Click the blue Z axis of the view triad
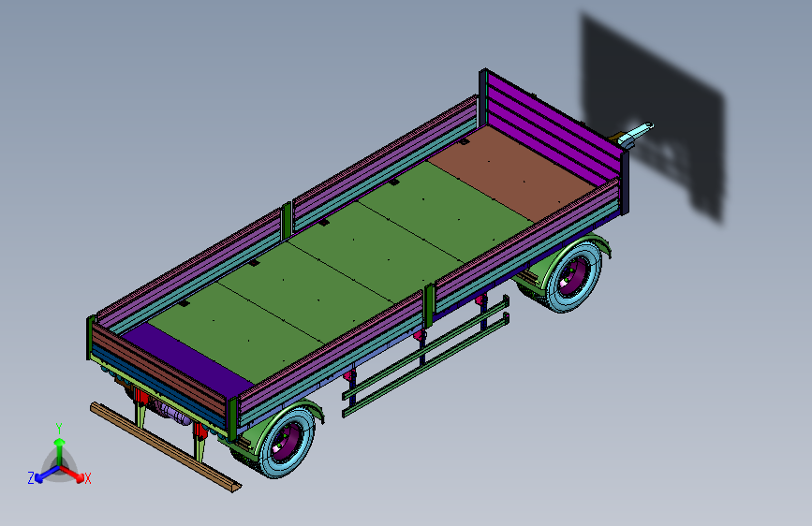This screenshot has height=526, width=812. (47, 474)
